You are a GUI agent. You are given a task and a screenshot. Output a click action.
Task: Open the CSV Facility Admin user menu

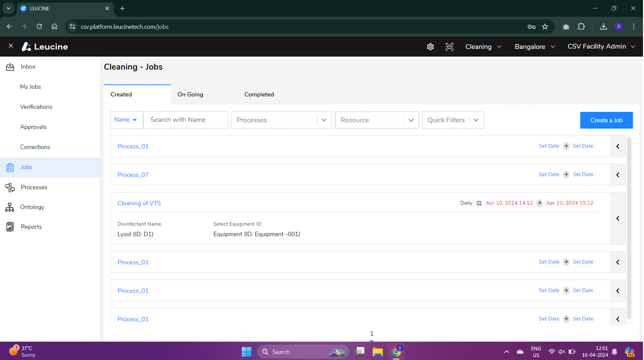click(601, 47)
